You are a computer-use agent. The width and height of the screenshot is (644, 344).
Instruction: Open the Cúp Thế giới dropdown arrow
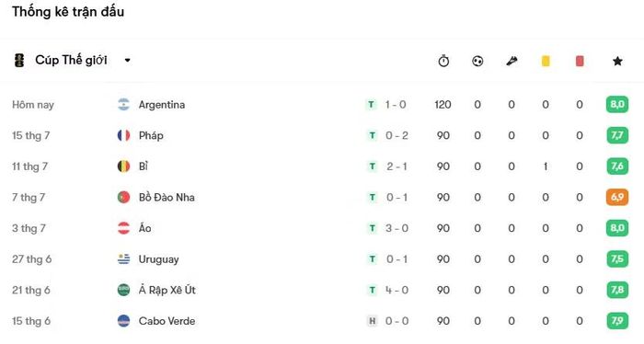tap(127, 61)
